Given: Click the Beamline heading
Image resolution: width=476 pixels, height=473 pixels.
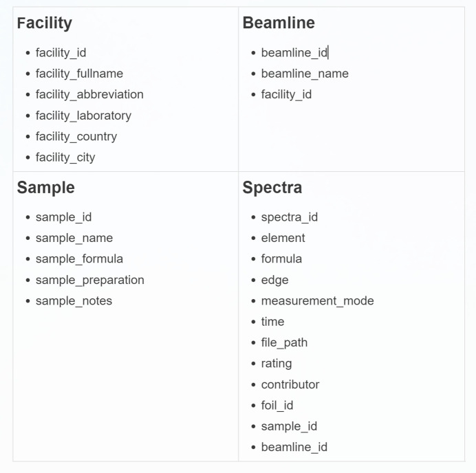Looking at the screenshot, I should tap(279, 23).
